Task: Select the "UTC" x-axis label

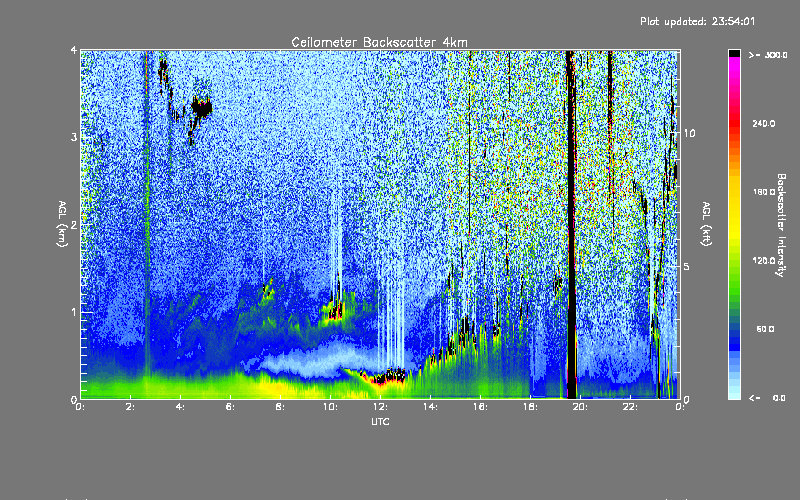Action: 380,421
